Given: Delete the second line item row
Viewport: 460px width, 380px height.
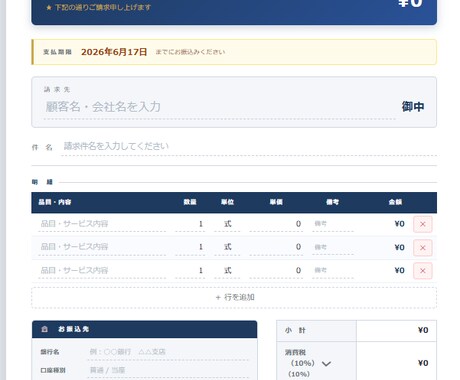Looking at the screenshot, I should click(x=423, y=248).
